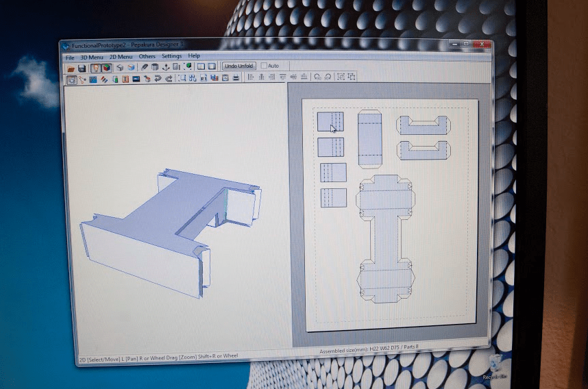Toggle the colored cube texture icon
Viewport: 588px width, 389px height.
point(107,68)
